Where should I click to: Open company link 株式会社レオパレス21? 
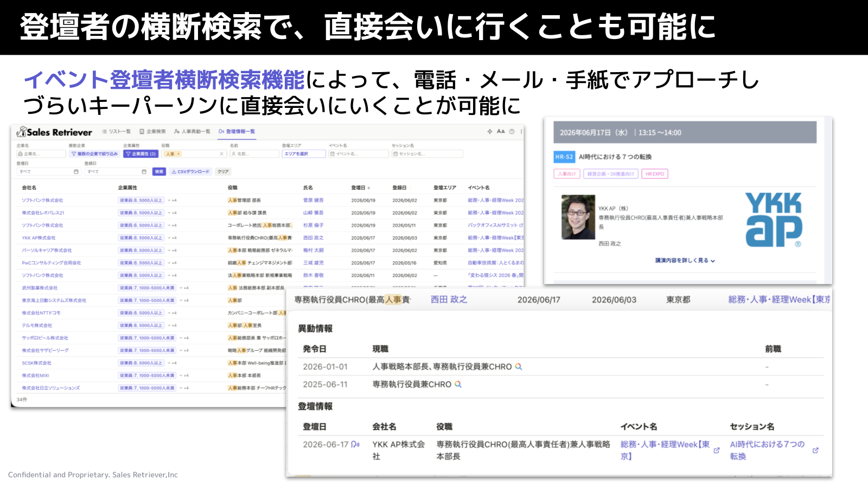pos(43,213)
